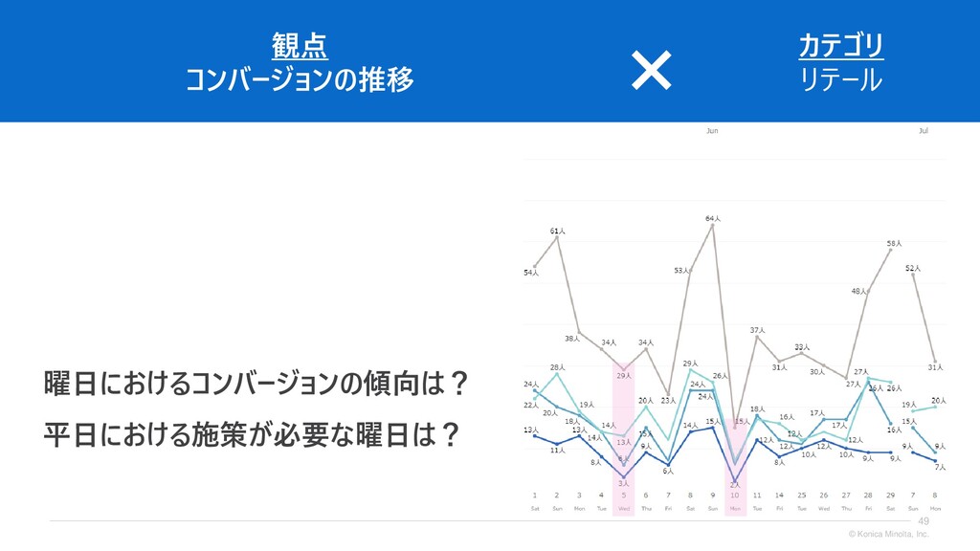Click the 37人 data point on Tue 11
Screen dimensions: 980x551
757,337
